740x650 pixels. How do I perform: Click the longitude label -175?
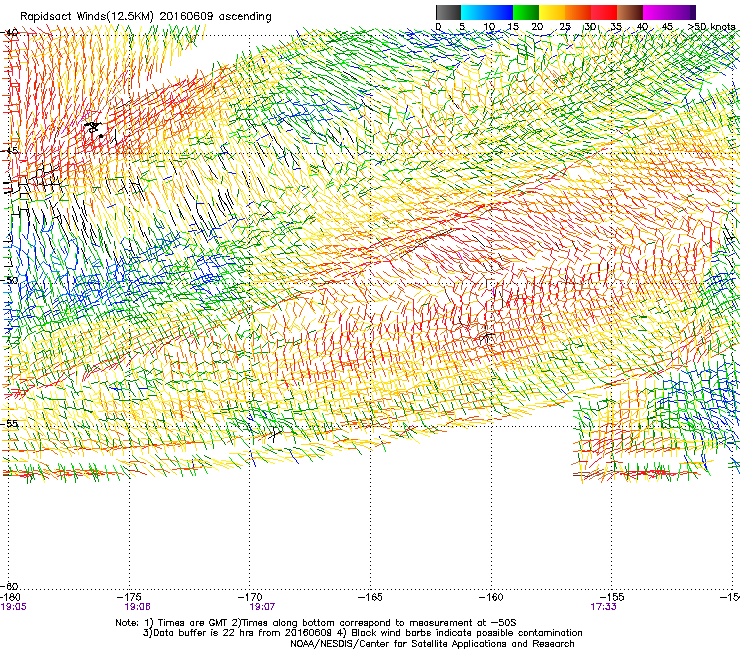129,597
